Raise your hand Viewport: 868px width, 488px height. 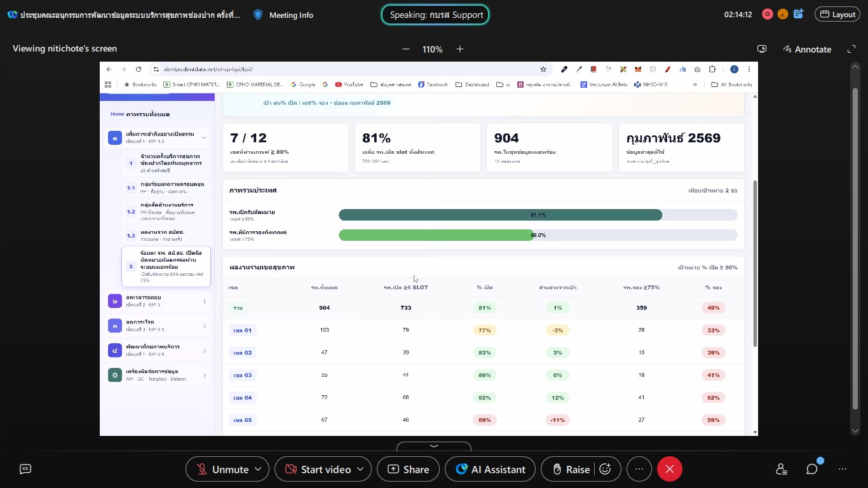pos(570,469)
